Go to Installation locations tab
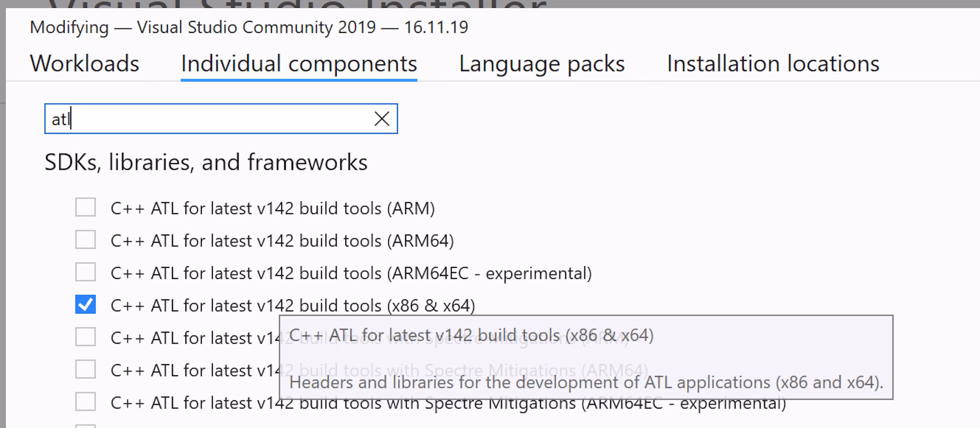 coord(773,63)
